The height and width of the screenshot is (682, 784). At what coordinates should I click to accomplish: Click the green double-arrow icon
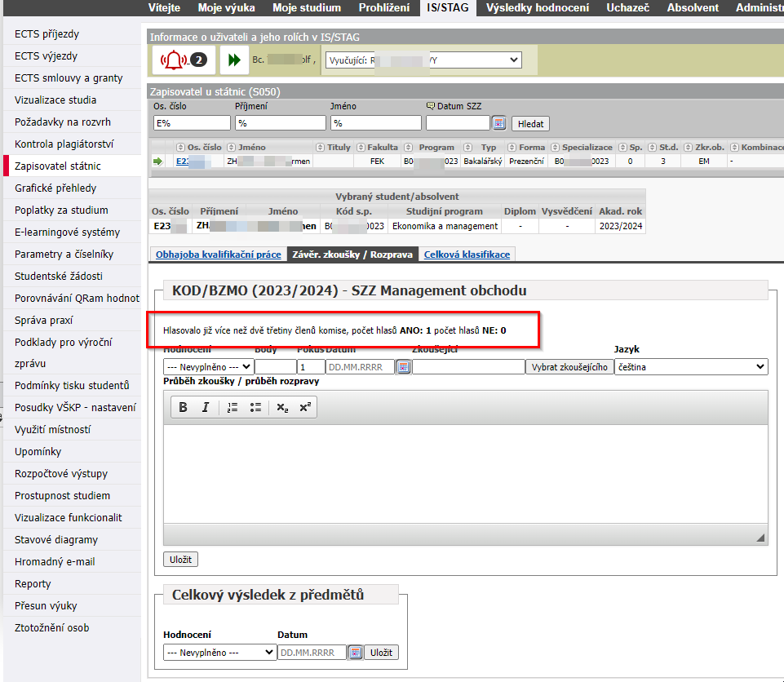point(234,60)
